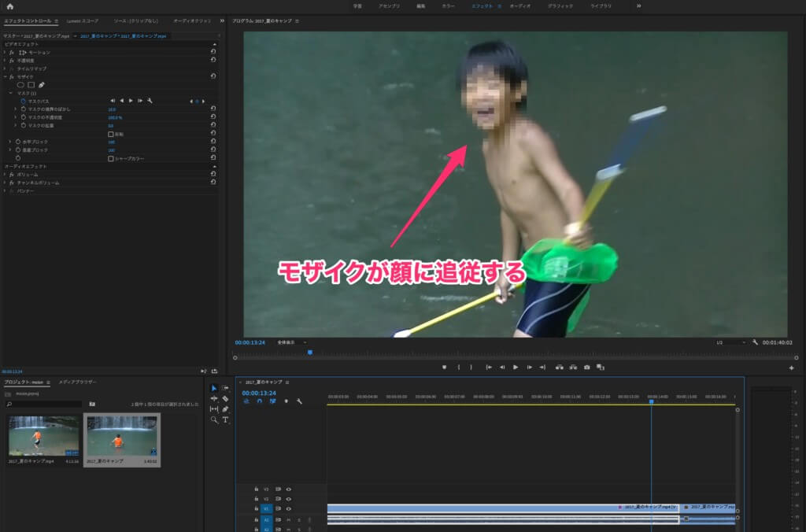This screenshot has width=806, height=532.
Task: Select the ellipse mask tool under Mosaic
Action: click(22, 84)
